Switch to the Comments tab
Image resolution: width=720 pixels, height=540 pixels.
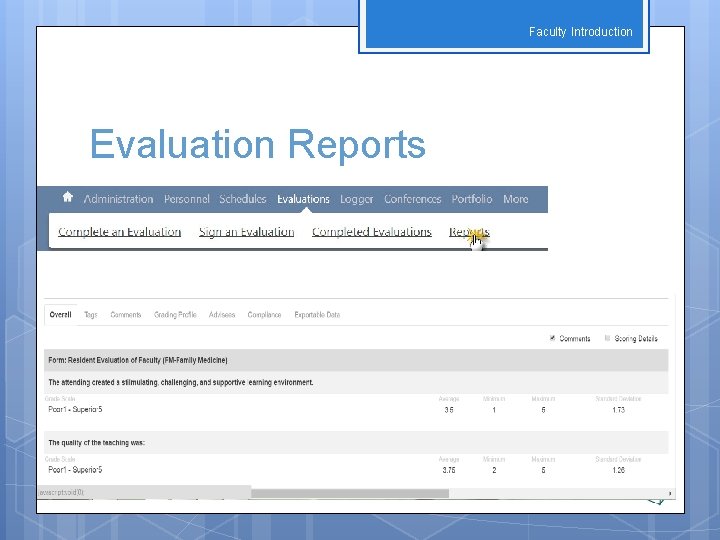click(x=125, y=315)
